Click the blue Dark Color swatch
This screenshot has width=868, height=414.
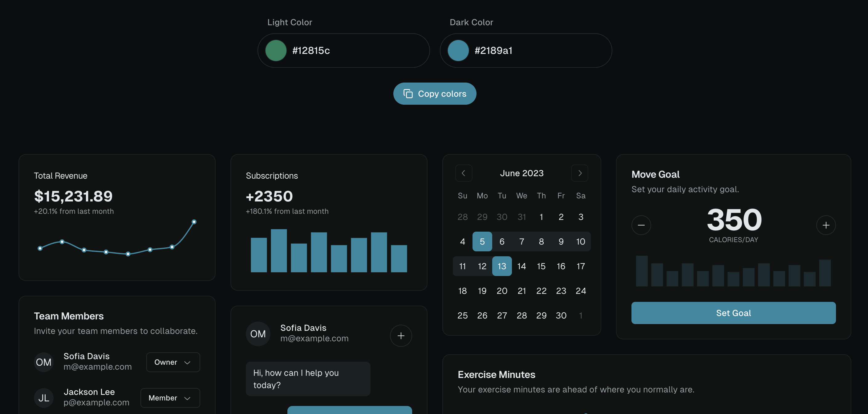pos(458,51)
